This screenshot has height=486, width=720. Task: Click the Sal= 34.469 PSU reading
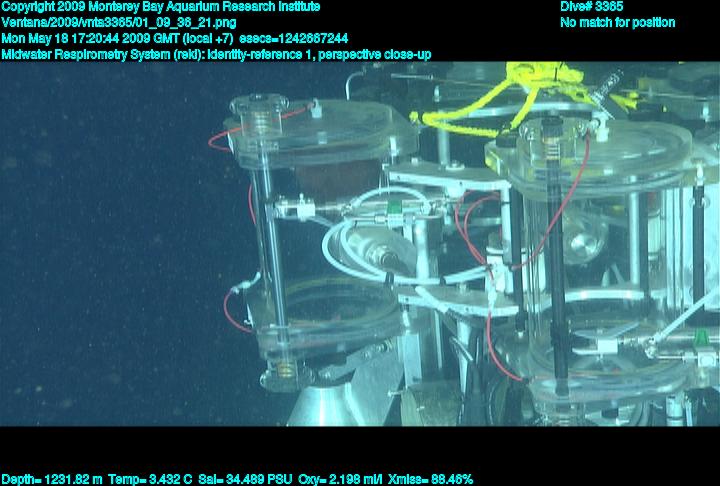[245, 480]
